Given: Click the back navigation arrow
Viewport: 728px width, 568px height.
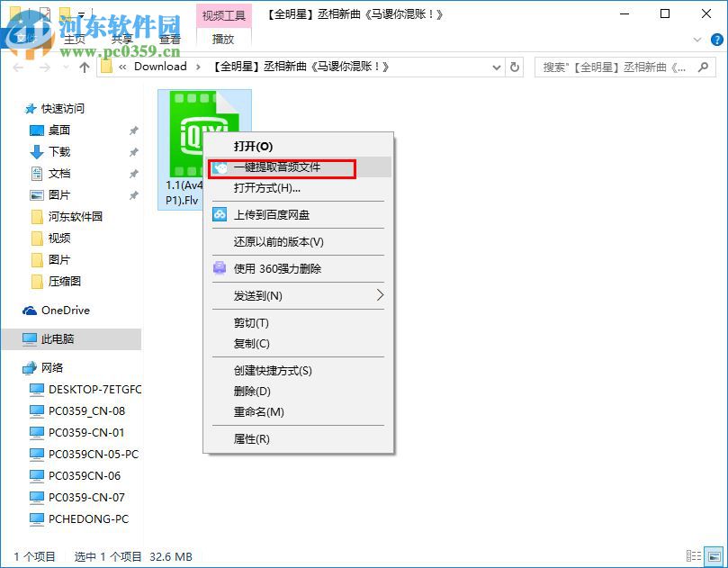Looking at the screenshot, I should (18, 67).
